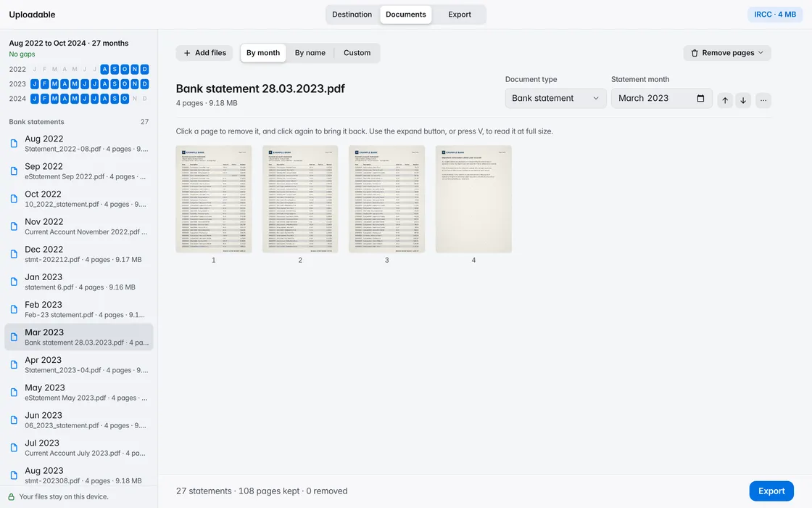812x508 pixels.
Task: Open calendar picker in Statement month
Action: coord(700,98)
